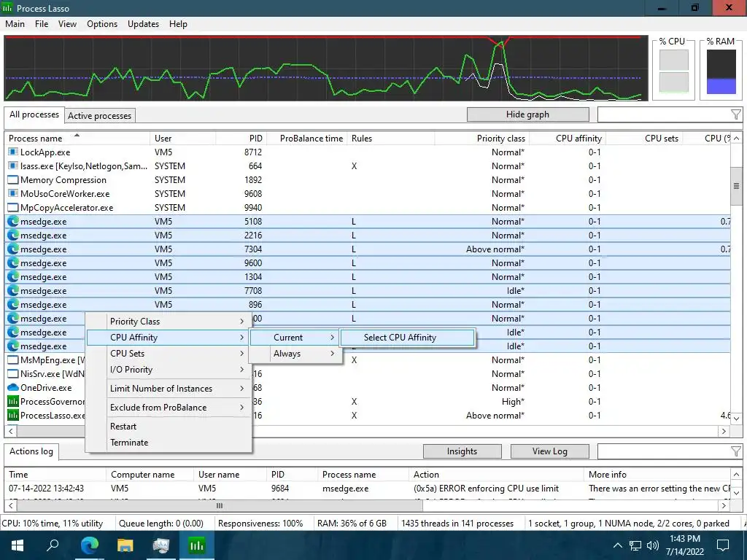Image resolution: width=747 pixels, height=560 pixels.
Task: Click the Hide graph button
Action: pyautogui.click(x=527, y=114)
